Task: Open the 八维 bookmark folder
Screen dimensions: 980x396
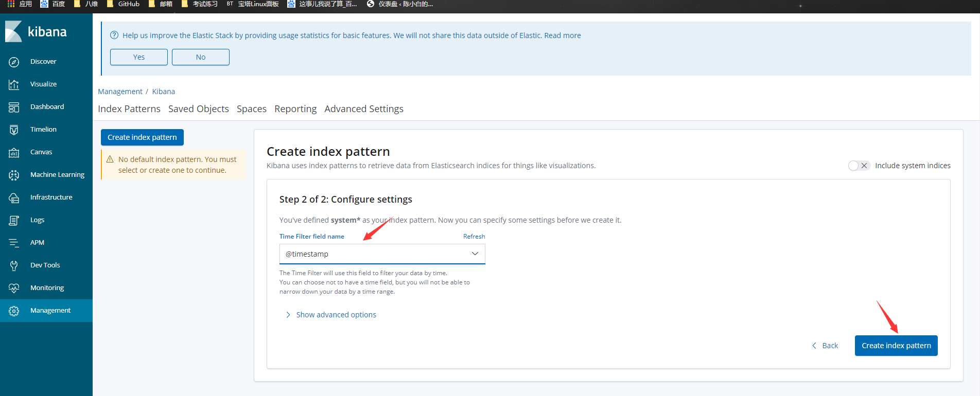Action: [86, 4]
